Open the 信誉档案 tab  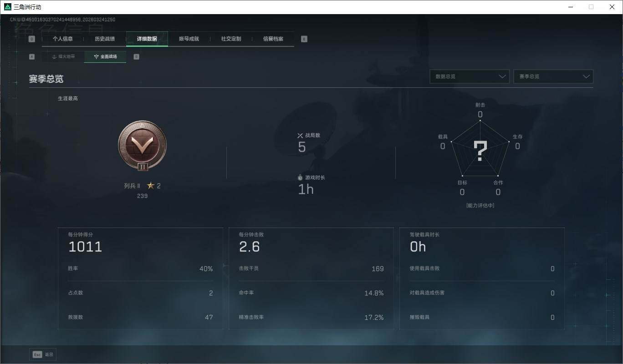click(x=273, y=39)
